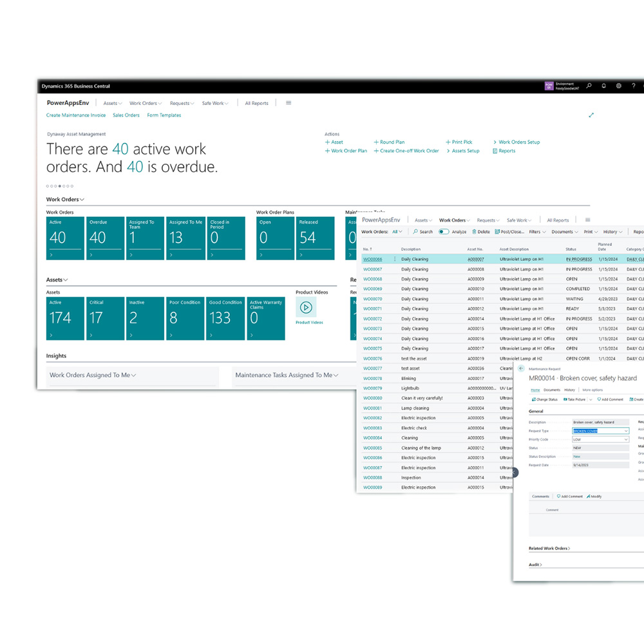Toggle the Analyze switch in work orders list
The image size is (644, 644).
pos(444,232)
